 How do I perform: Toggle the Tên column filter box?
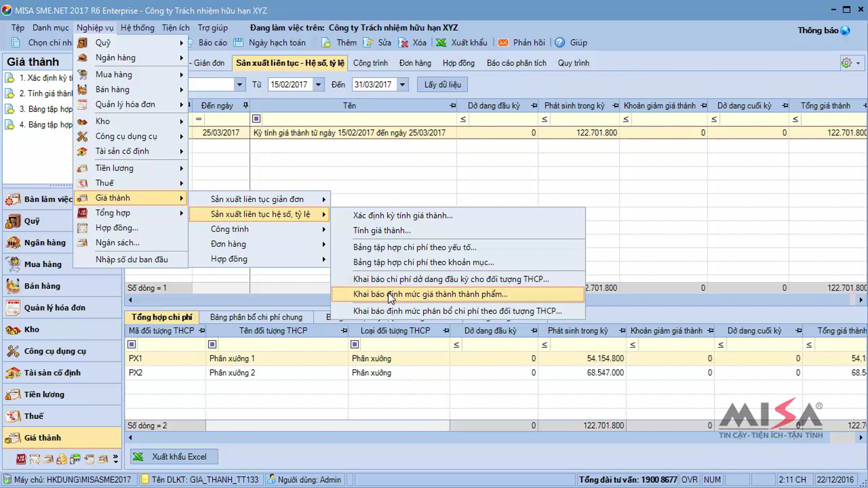[x=256, y=119]
